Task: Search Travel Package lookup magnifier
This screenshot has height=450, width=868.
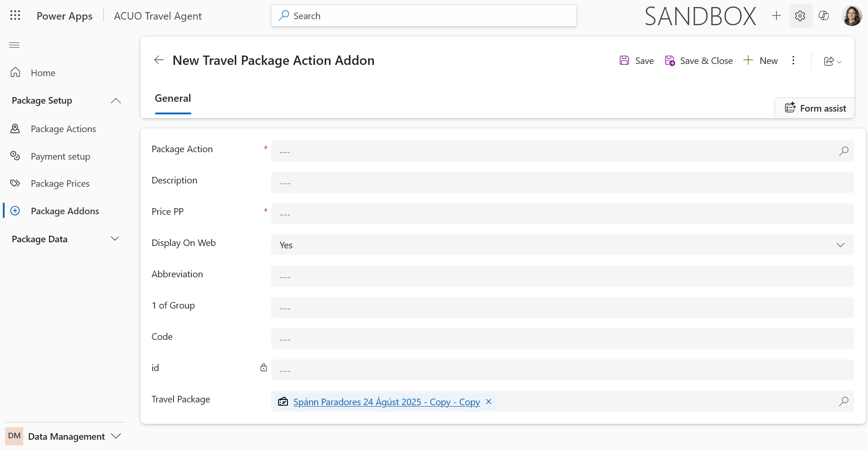Action: pyautogui.click(x=844, y=401)
